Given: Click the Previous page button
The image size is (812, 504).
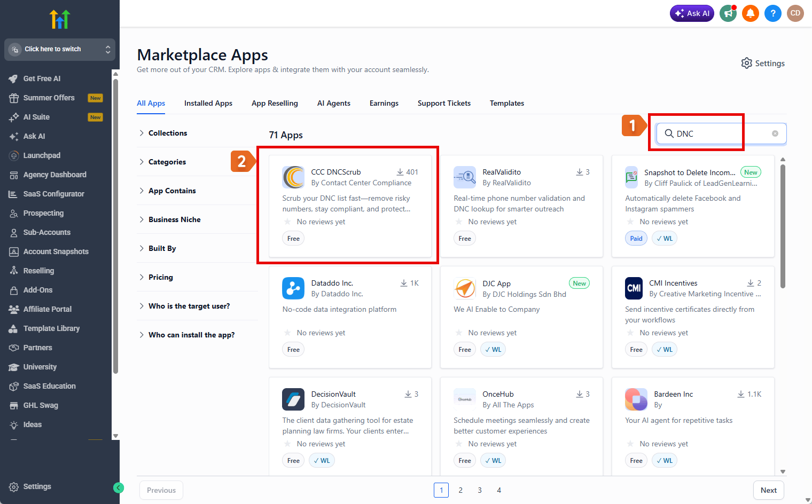Looking at the screenshot, I should (161, 490).
